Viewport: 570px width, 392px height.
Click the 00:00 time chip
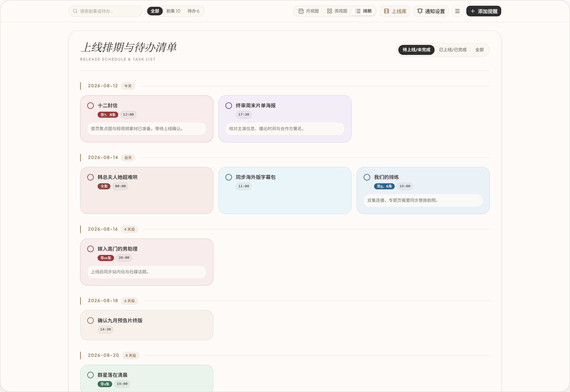[x=120, y=186]
